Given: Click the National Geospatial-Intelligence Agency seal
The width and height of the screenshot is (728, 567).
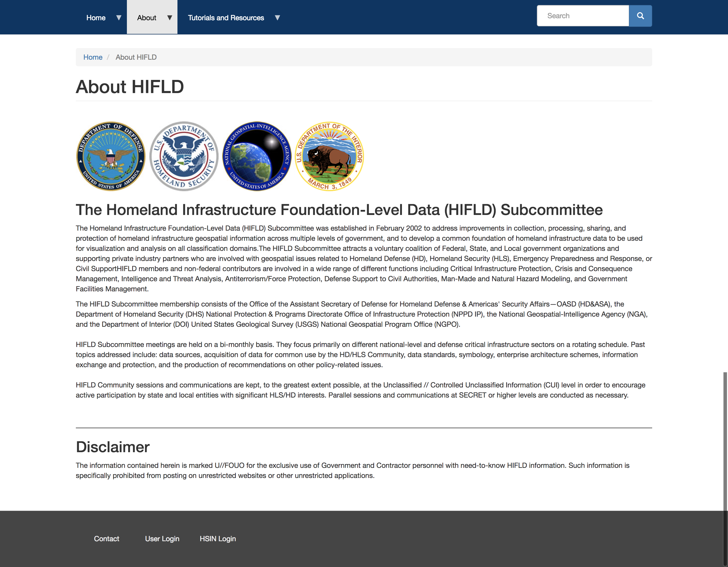Looking at the screenshot, I should pyautogui.click(x=257, y=156).
